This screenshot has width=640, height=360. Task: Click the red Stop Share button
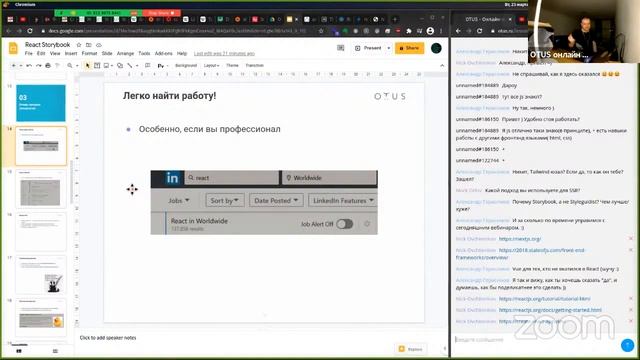161,13
